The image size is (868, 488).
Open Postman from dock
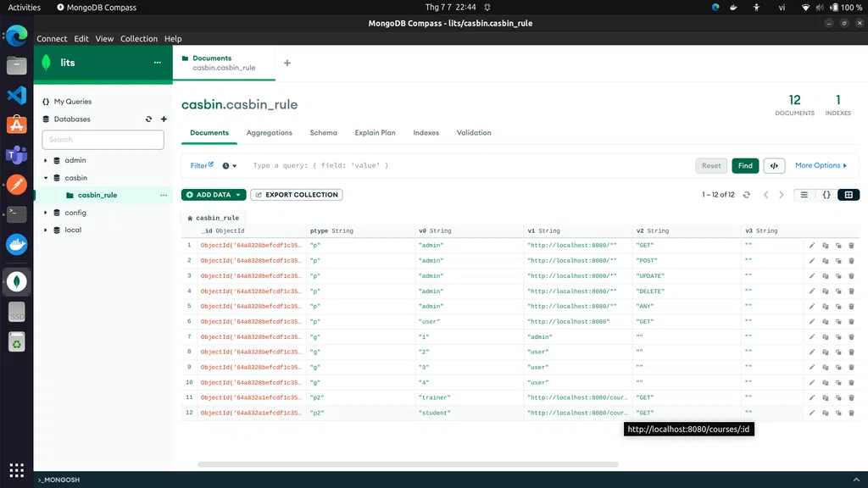17,184
